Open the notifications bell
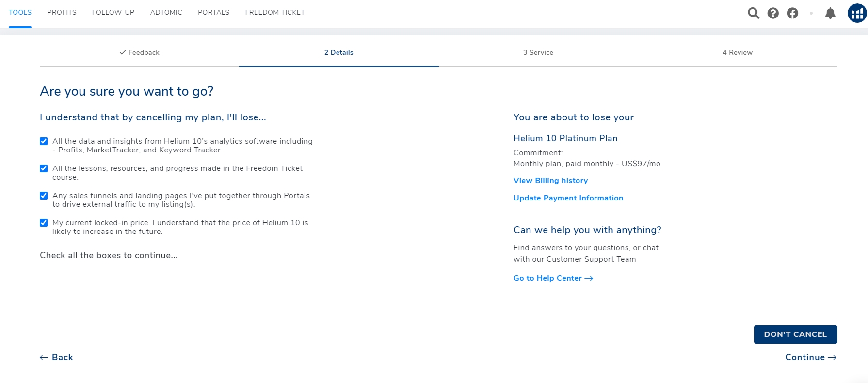The image size is (868, 383). pos(830,13)
